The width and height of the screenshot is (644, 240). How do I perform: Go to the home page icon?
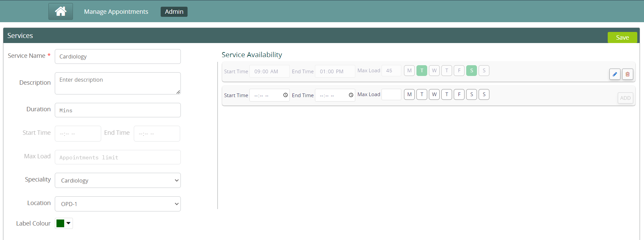coord(61,11)
